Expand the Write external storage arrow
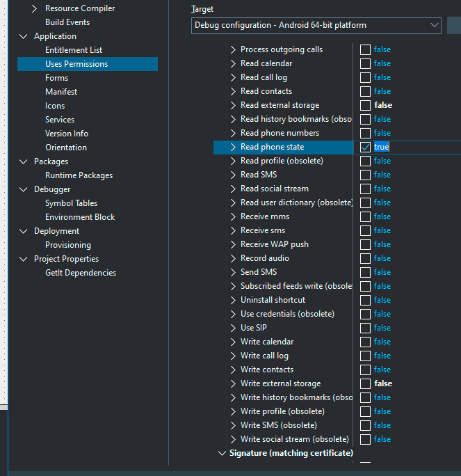The image size is (461, 476). (x=233, y=383)
